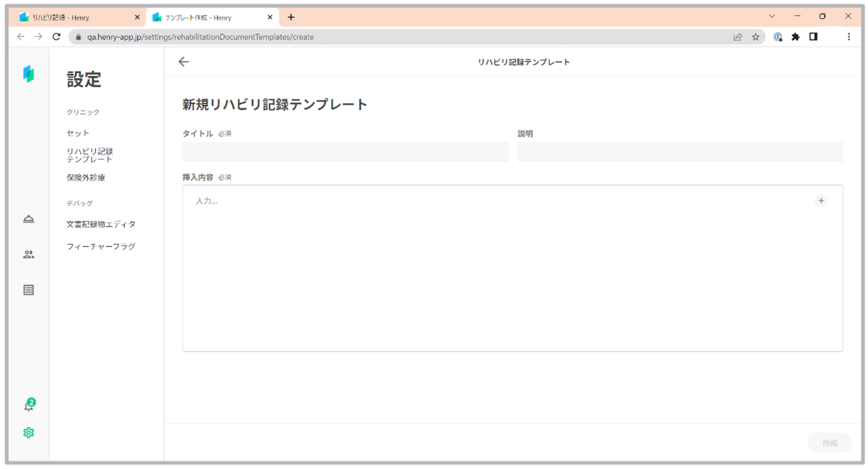Click the plus icon in the 挿入内容 editor
Screen dimensions: 868x469
821,201
